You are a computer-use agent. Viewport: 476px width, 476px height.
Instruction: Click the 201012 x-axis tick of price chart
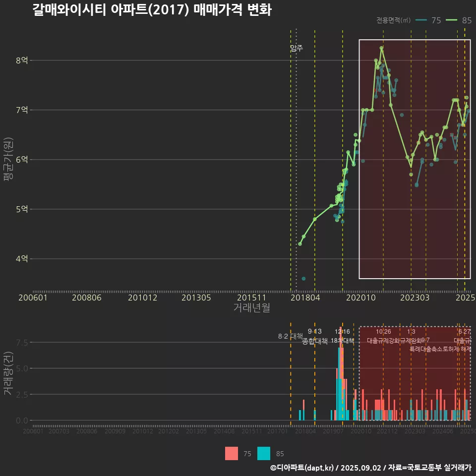[142, 297]
